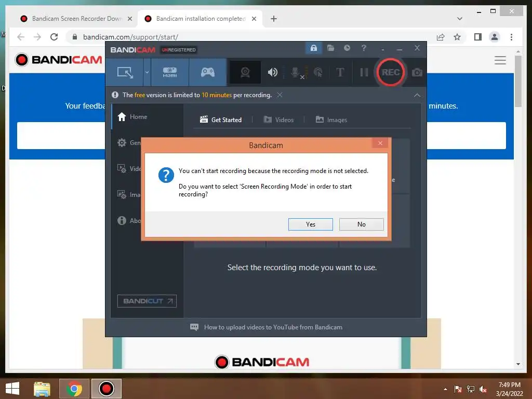Image resolution: width=532 pixels, height=399 pixels.
Task: Click the Chrome address bar URL
Action: tap(130, 37)
